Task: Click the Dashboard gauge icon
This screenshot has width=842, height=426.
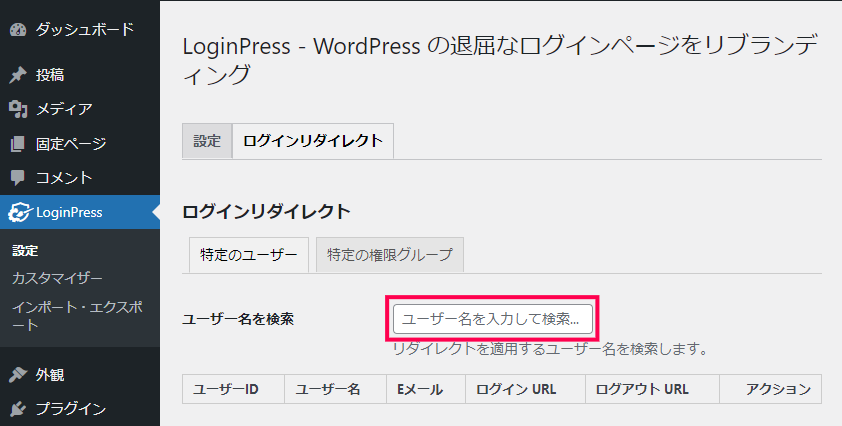Action: tap(18, 30)
